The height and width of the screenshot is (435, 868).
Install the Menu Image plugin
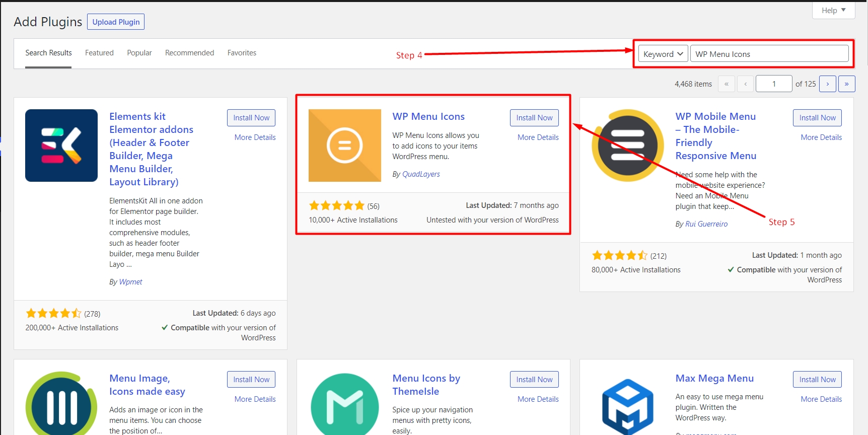point(251,380)
